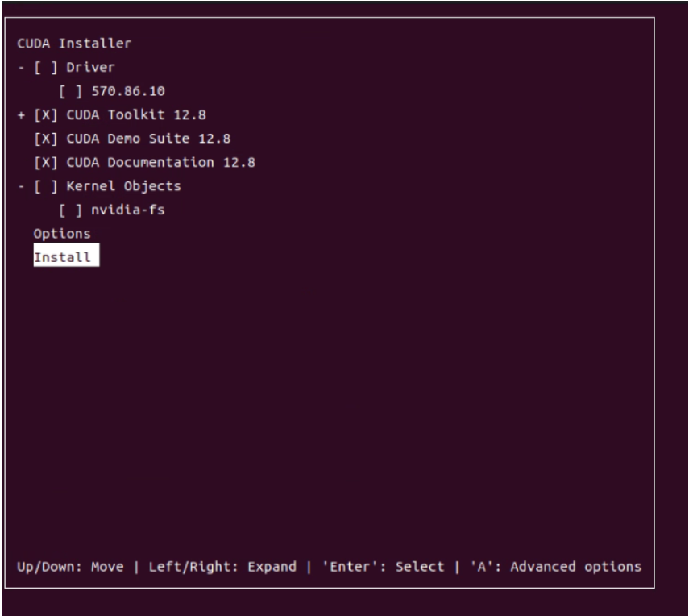Collapse the Kernel Objects minus sign

tap(20, 186)
